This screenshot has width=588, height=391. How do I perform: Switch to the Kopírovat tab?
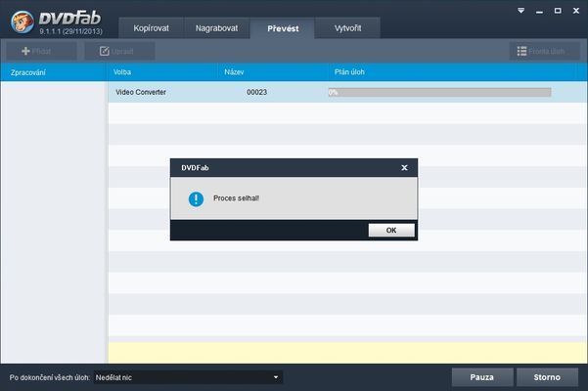click(151, 28)
